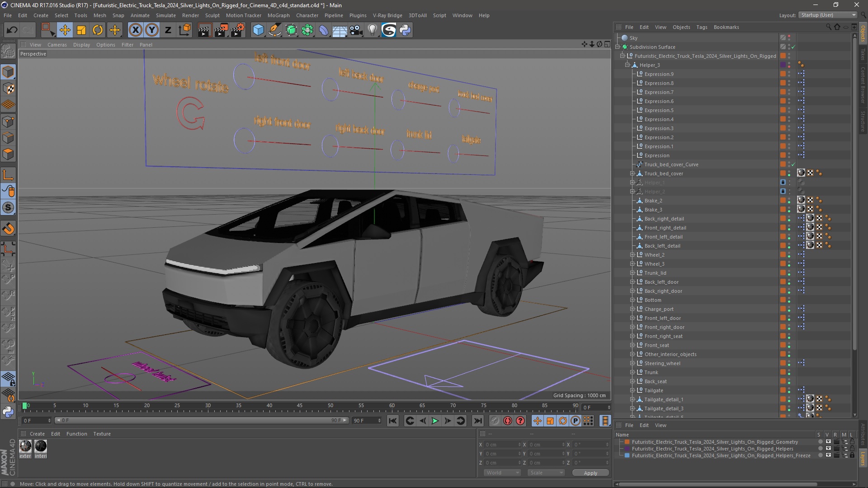Screen dimensions: 868x488
Task: Add a Camera object icon
Action: [x=356, y=30]
